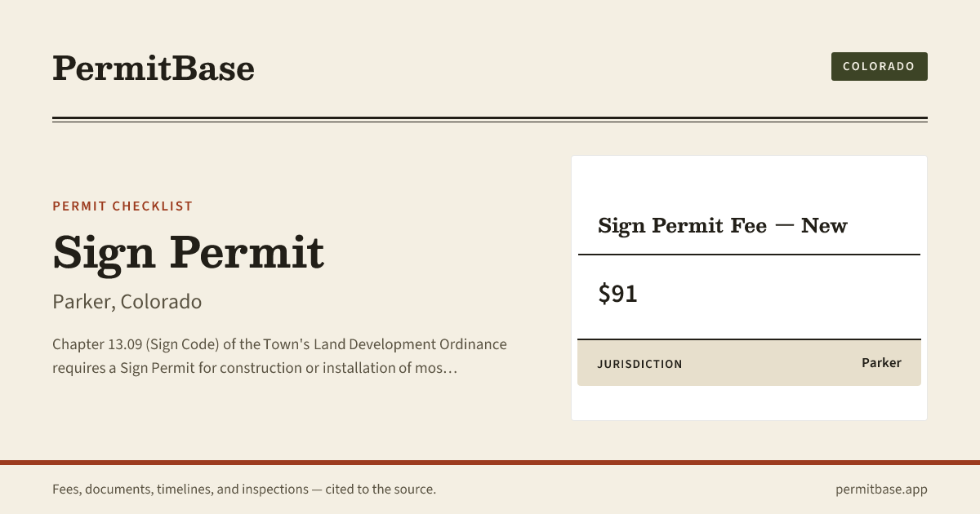This screenshot has height=514, width=980.
Task: Click the JURISDICTION label
Action: pyautogui.click(x=639, y=364)
